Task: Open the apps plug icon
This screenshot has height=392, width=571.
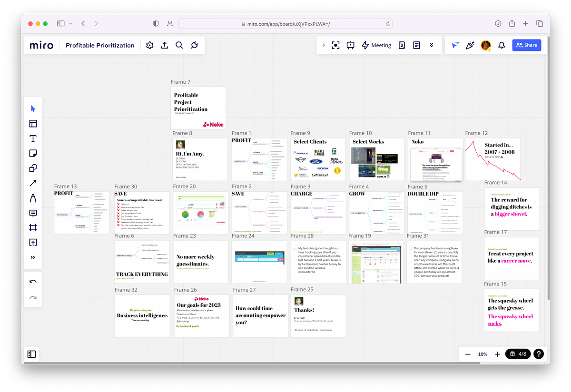Action: point(194,45)
